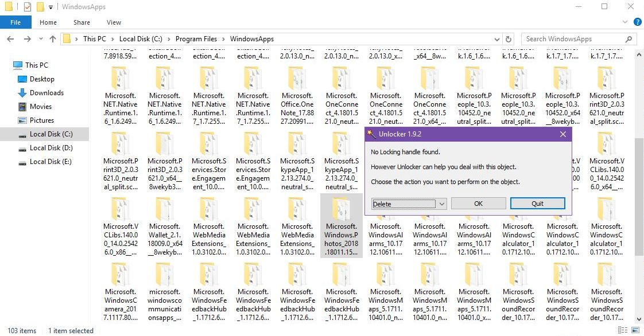
Task: Select the Microsoft.Print3D_2.0.3 x64 folder
Action: [x=164, y=161]
